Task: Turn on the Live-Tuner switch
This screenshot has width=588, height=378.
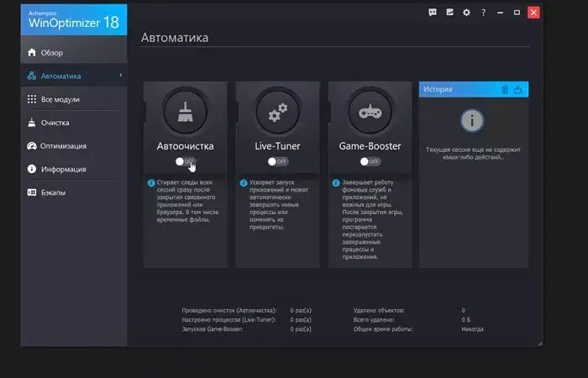Action: pyautogui.click(x=277, y=161)
